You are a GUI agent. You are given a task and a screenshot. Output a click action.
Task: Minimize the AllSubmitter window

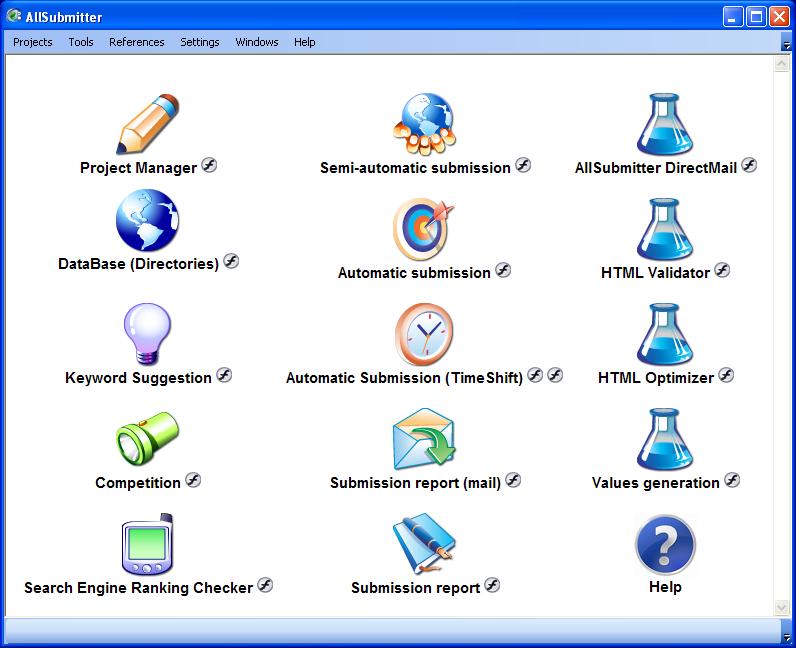pyautogui.click(x=733, y=17)
